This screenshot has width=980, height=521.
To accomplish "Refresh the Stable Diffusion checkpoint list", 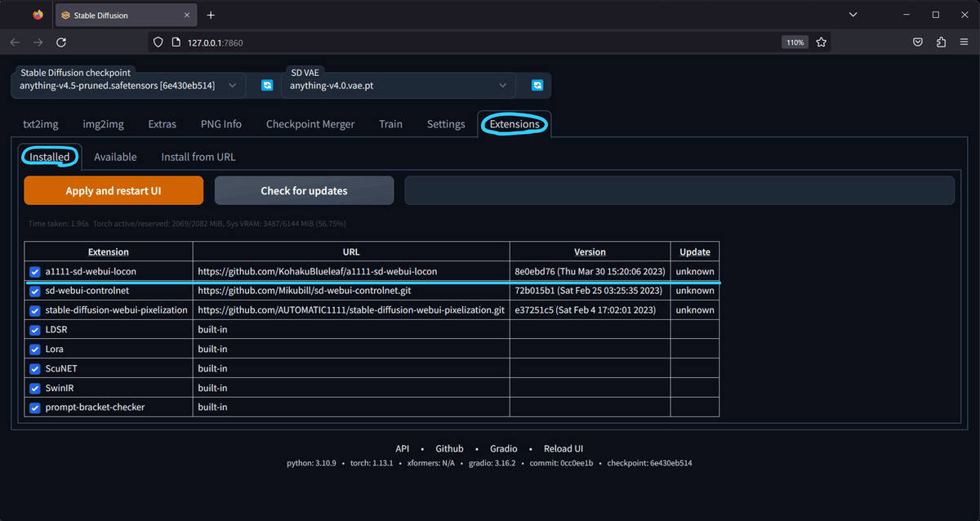I will [x=267, y=84].
